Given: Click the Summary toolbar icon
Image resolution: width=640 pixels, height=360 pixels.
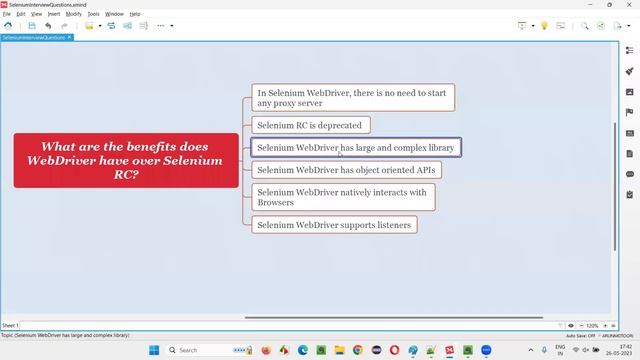Looking at the screenshot, I should point(144,26).
